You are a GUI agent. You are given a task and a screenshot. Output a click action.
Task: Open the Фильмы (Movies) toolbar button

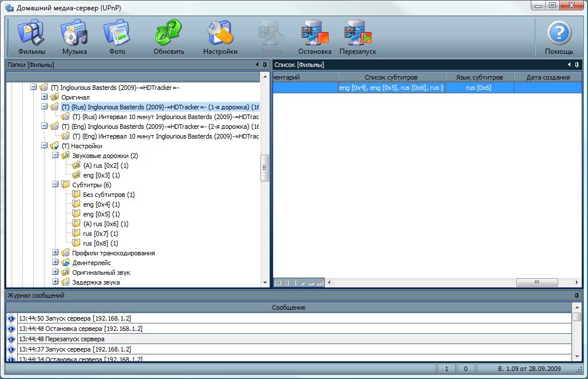[x=31, y=37]
